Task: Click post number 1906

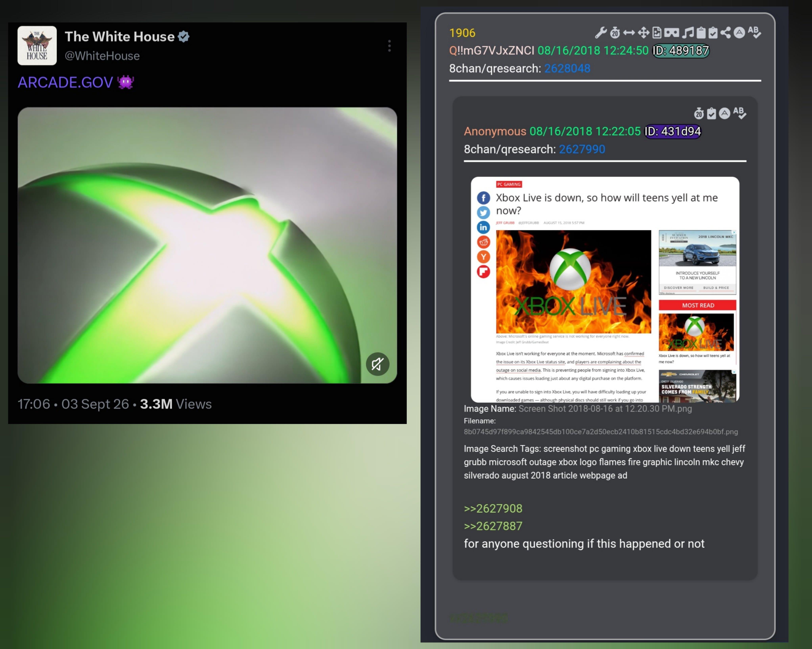Action: [462, 33]
